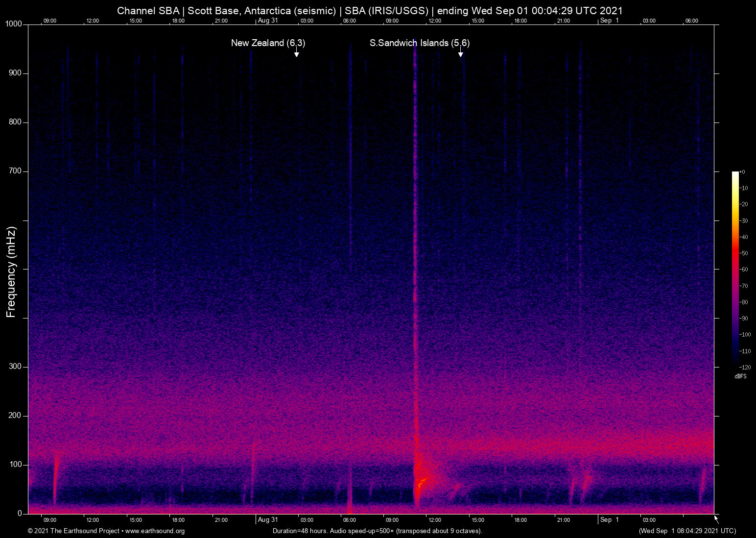
Task: Select the Sep 1 date divider on the axis
Action: point(610,519)
